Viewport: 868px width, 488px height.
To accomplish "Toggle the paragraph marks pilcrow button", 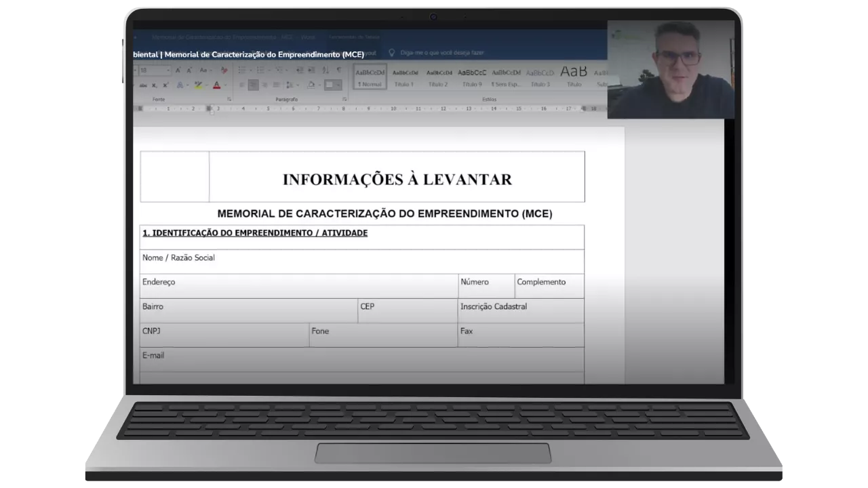I will pos(339,70).
